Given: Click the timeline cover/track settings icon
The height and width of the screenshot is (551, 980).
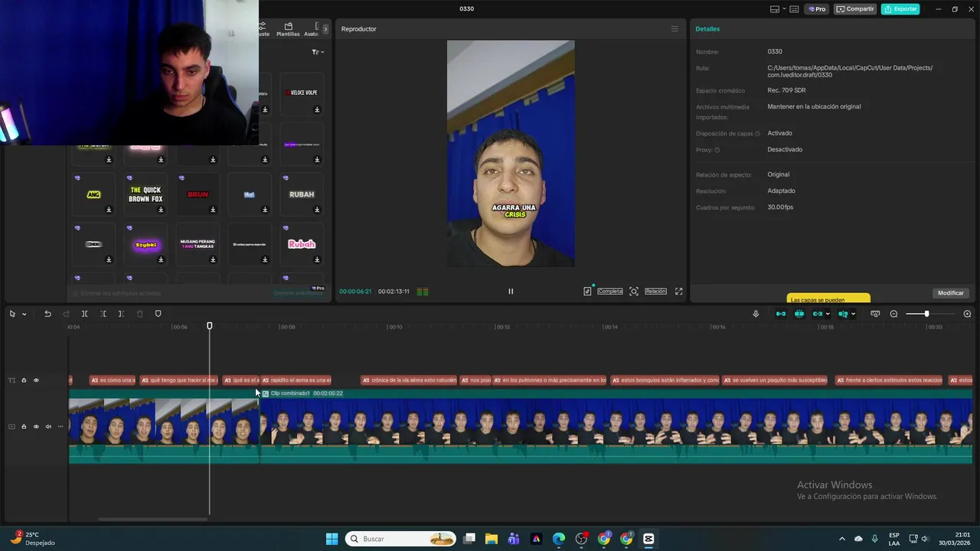Looking at the screenshot, I should (x=875, y=314).
